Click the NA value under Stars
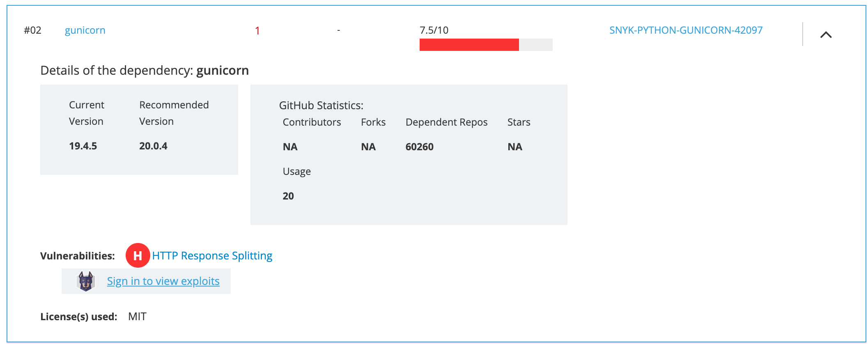 tap(514, 147)
